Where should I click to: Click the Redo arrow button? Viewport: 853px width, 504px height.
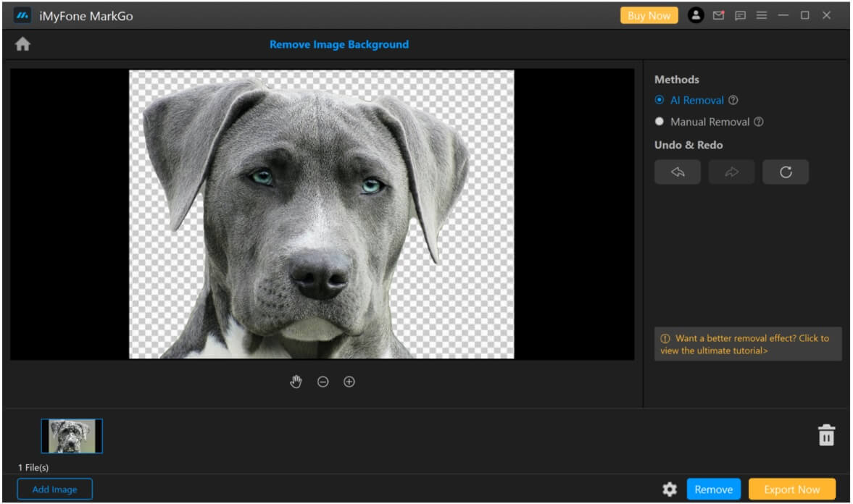pos(731,172)
